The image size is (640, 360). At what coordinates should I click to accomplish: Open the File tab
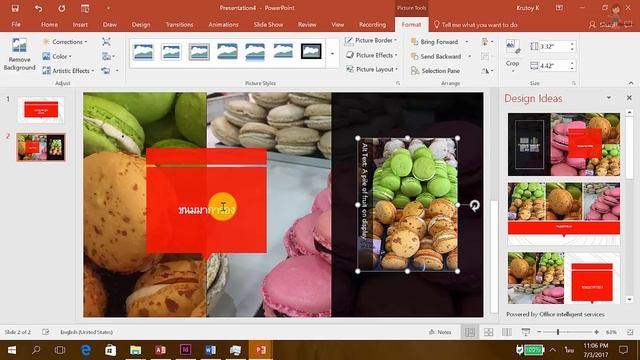(16, 24)
